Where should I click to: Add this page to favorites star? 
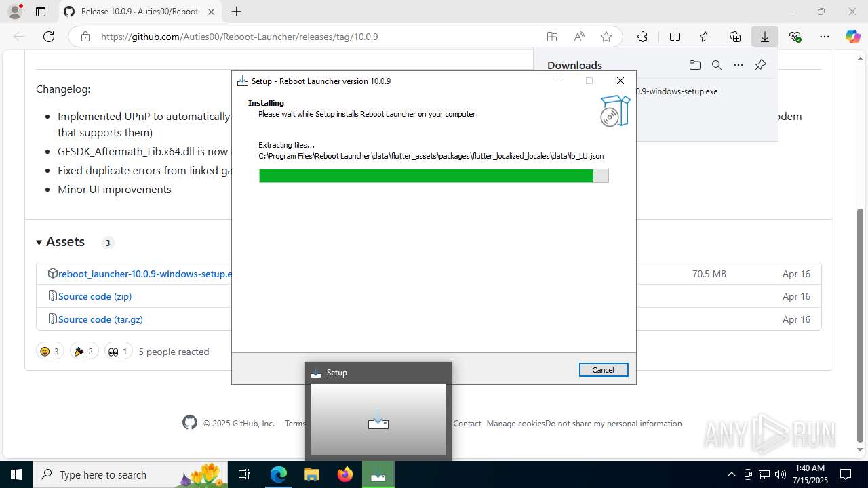point(606,37)
